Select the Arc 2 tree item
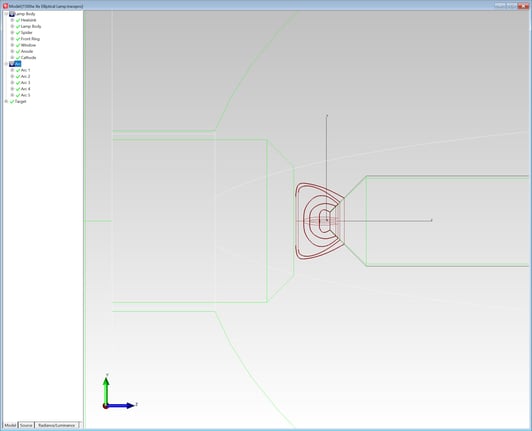 [x=25, y=77]
